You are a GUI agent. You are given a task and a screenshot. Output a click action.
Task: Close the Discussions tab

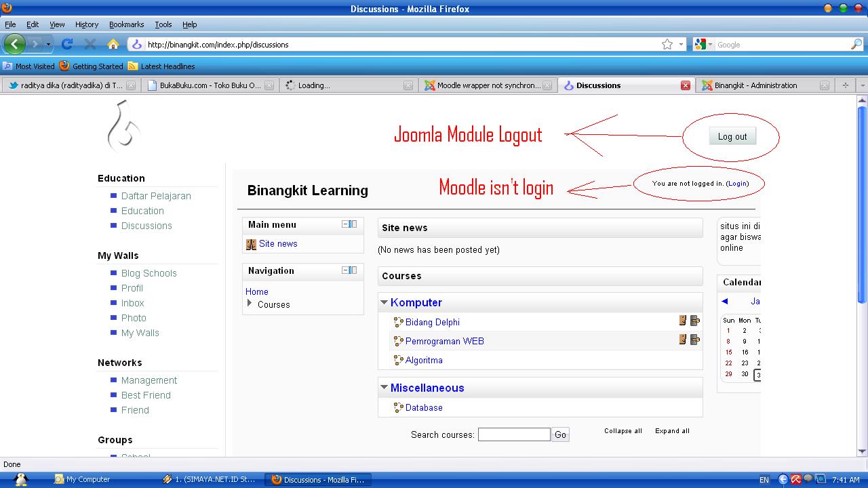[686, 85]
